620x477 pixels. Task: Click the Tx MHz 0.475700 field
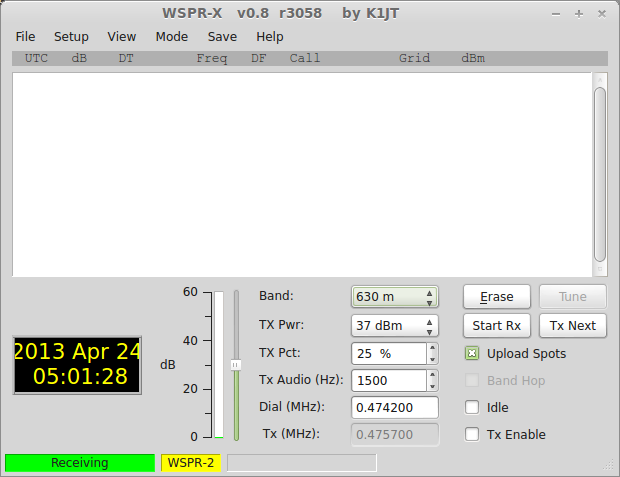[x=395, y=434]
